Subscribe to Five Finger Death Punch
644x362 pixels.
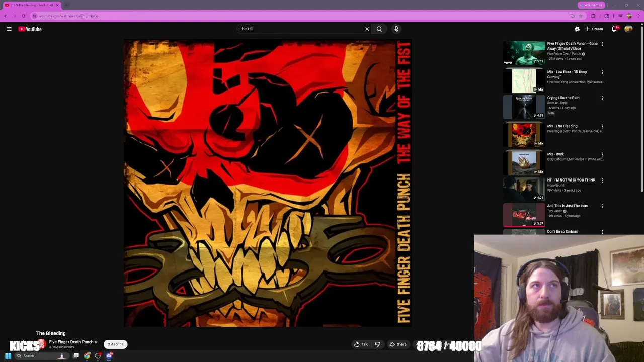[115, 344]
